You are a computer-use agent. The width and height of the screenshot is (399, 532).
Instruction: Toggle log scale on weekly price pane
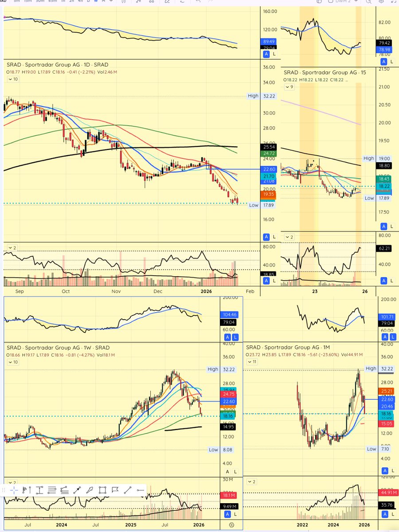click(x=235, y=471)
